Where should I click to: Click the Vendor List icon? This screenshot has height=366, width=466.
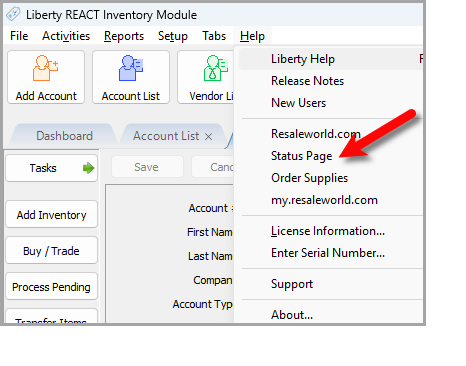(216, 68)
